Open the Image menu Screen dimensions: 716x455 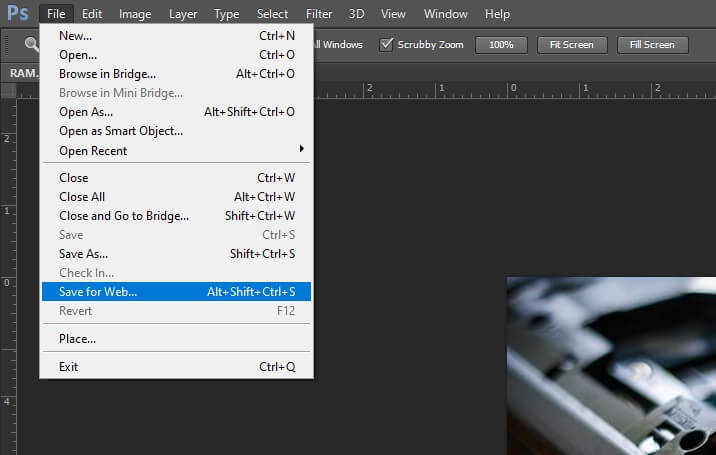pyautogui.click(x=135, y=14)
